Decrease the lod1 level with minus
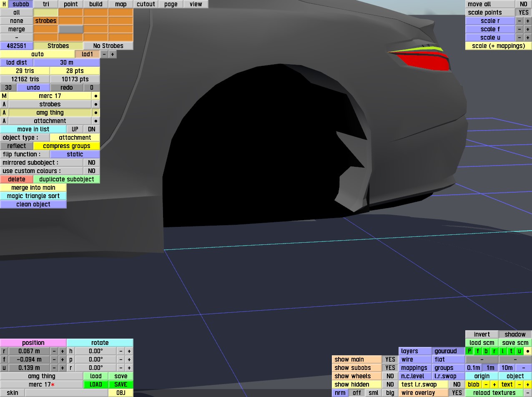 tap(104, 54)
